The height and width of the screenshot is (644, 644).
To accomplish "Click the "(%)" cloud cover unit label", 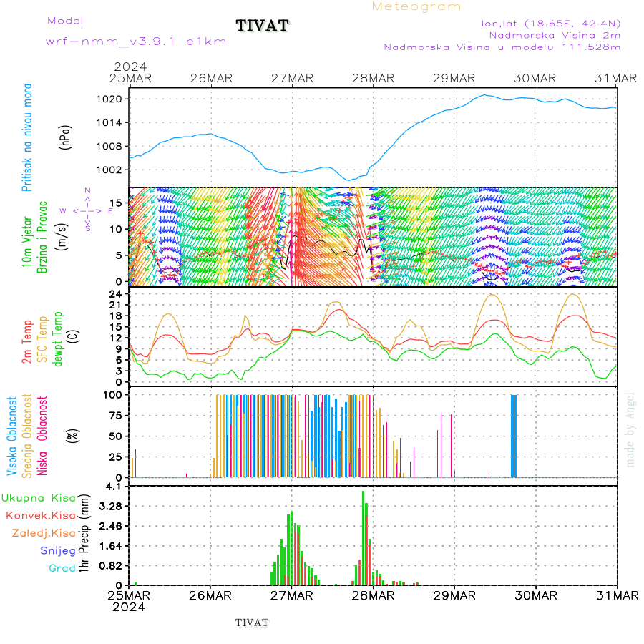I will point(73,436).
